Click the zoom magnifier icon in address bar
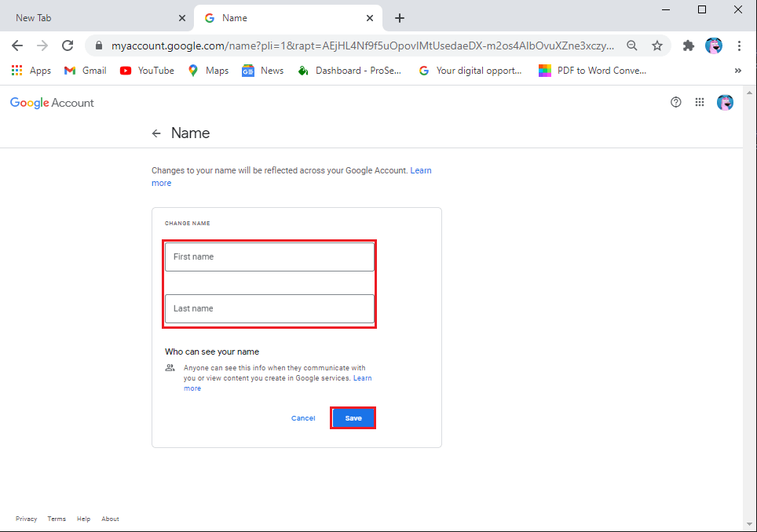Image resolution: width=757 pixels, height=532 pixels. point(631,46)
